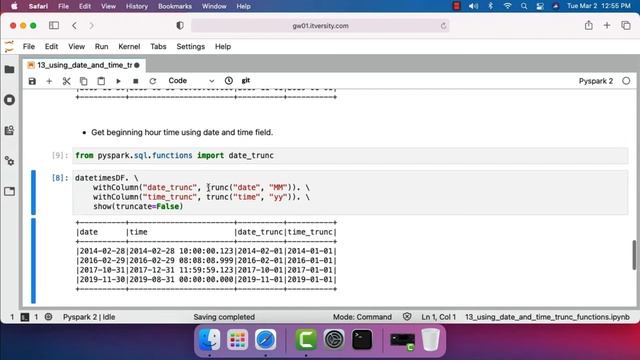Screen dimensions: 640x360
Task: Cut selected cell with scissors icon
Action: coord(66,81)
